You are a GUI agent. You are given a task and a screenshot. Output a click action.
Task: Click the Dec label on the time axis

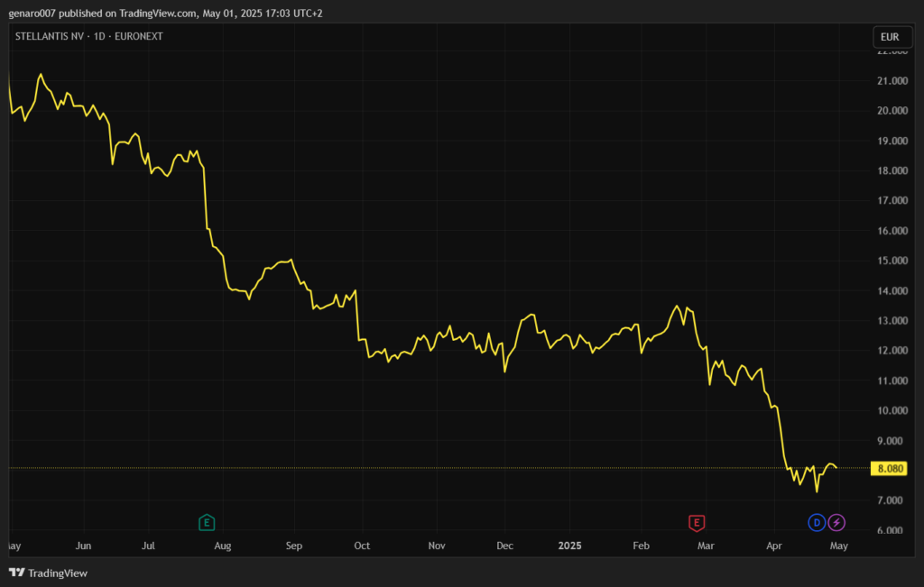504,546
